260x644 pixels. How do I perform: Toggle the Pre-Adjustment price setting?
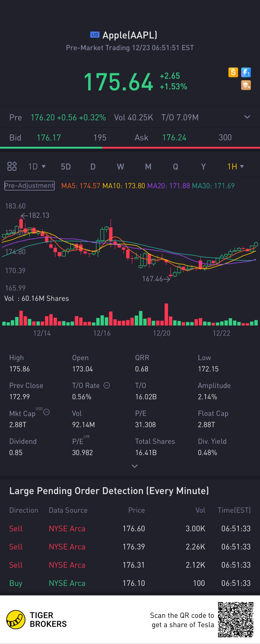click(x=29, y=186)
